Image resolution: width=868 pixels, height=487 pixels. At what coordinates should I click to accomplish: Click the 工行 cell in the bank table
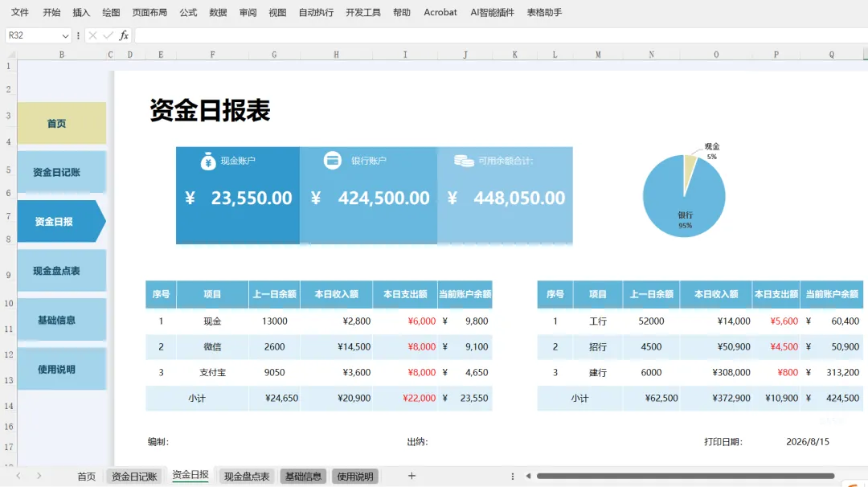tap(598, 321)
